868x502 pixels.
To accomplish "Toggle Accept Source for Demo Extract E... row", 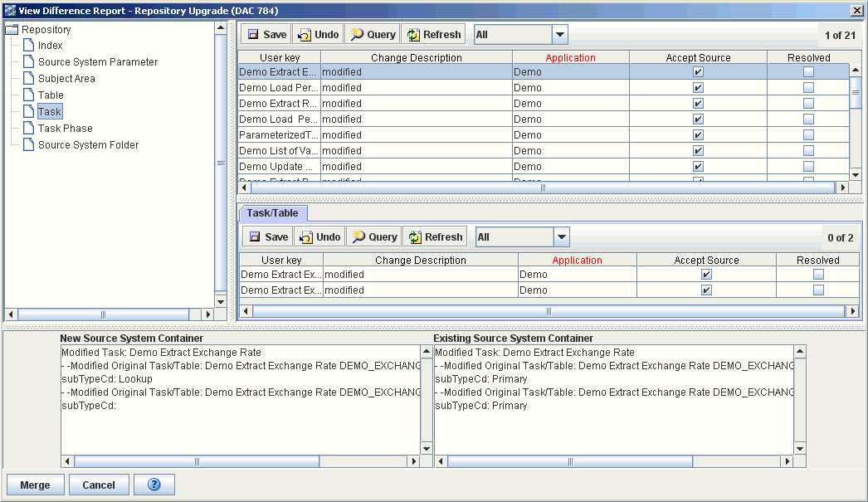I will 698,72.
